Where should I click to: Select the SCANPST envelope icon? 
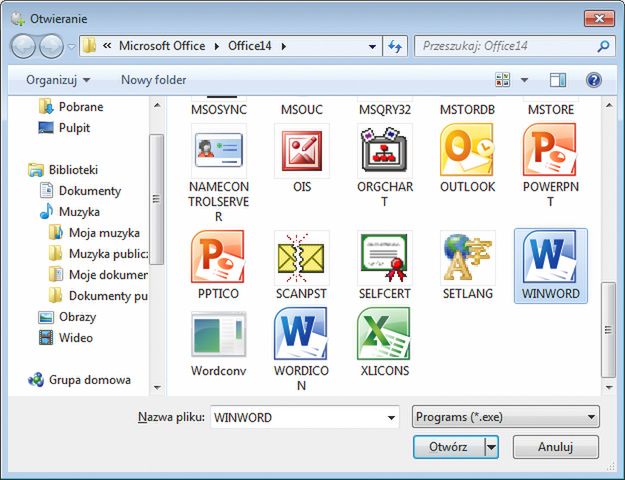point(301,258)
